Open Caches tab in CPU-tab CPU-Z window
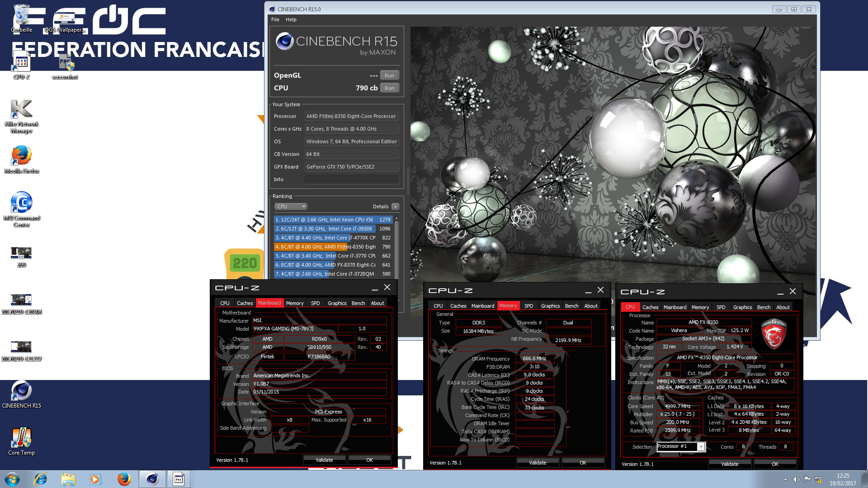 coord(650,307)
